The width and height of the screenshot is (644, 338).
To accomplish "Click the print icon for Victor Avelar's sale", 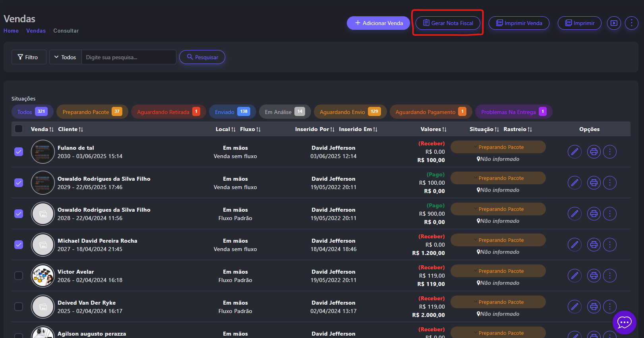I will 594,276.
